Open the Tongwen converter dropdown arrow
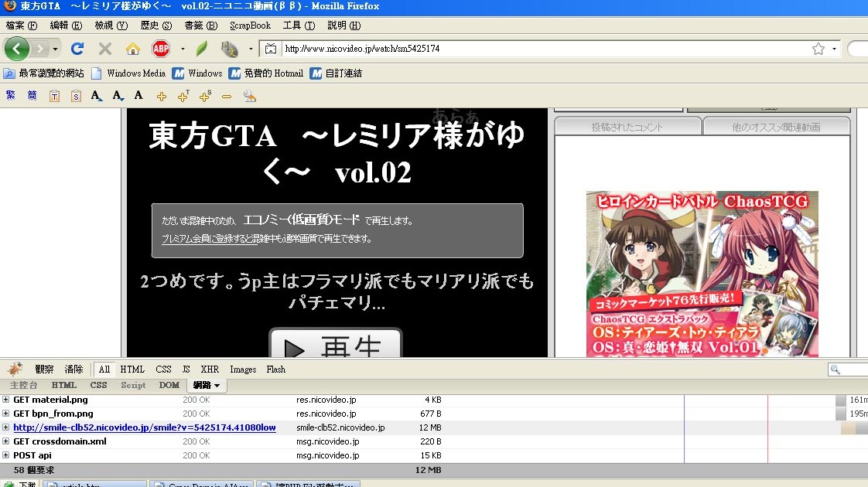Screen dimensions: 868x487 pyautogui.click(x=251, y=49)
